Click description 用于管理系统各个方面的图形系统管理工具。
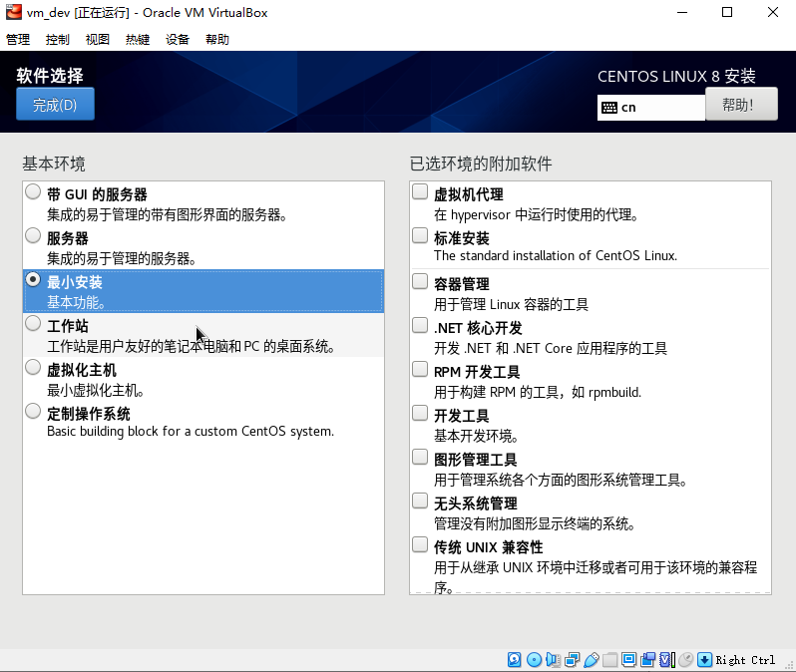This screenshot has width=796, height=672. click(561, 481)
